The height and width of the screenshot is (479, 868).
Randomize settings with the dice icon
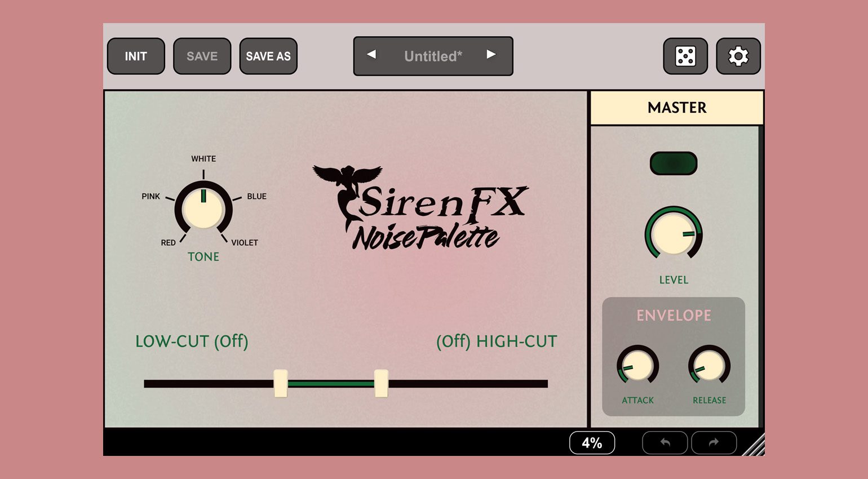point(685,56)
